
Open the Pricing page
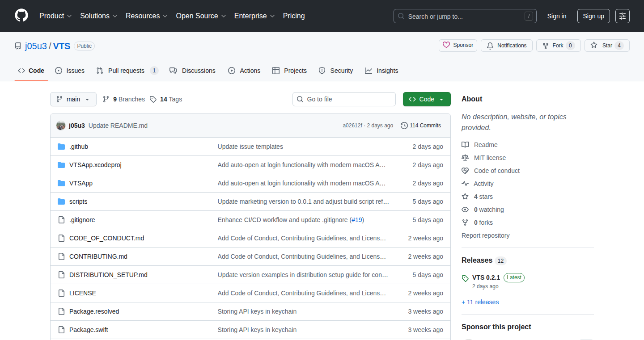tap(294, 16)
